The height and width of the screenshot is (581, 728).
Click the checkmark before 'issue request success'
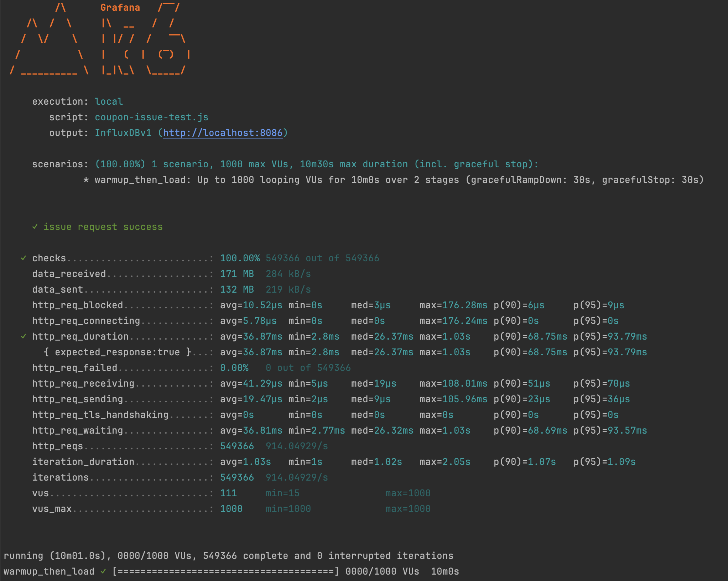coord(35,227)
